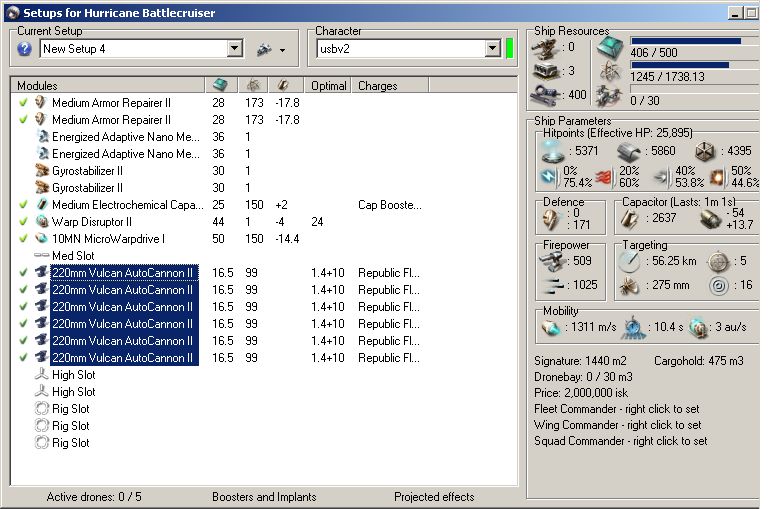This screenshot has width=784, height=509.
Task: Click the blue help question mark icon
Action: pyautogui.click(x=24, y=49)
